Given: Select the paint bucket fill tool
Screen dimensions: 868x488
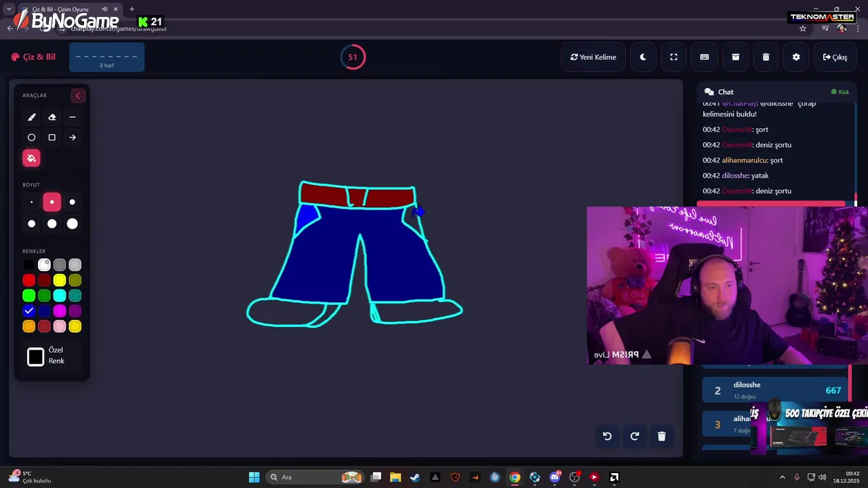Looking at the screenshot, I should [31, 158].
